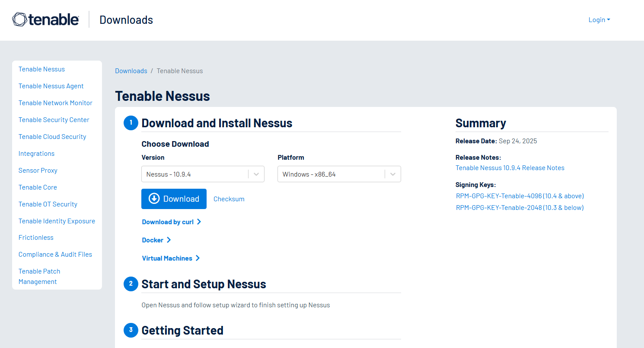Click the step 3 numbered circle badge
The image size is (644, 348).
131,330
